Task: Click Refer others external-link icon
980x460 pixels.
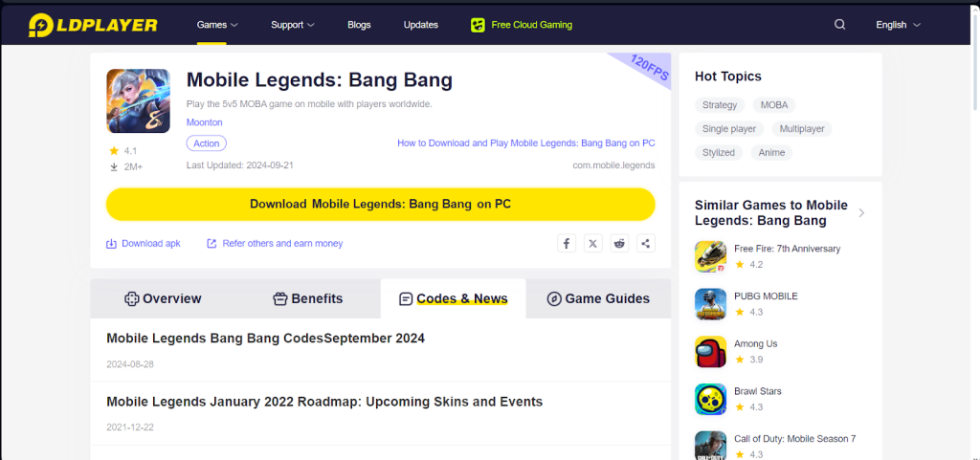Action: pos(212,244)
